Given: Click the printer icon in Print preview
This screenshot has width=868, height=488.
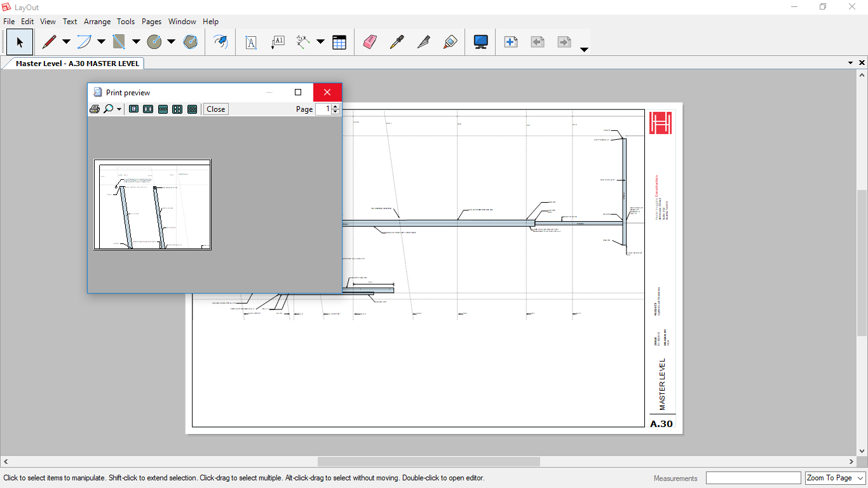Looking at the screenshot, I should point(95,109).
